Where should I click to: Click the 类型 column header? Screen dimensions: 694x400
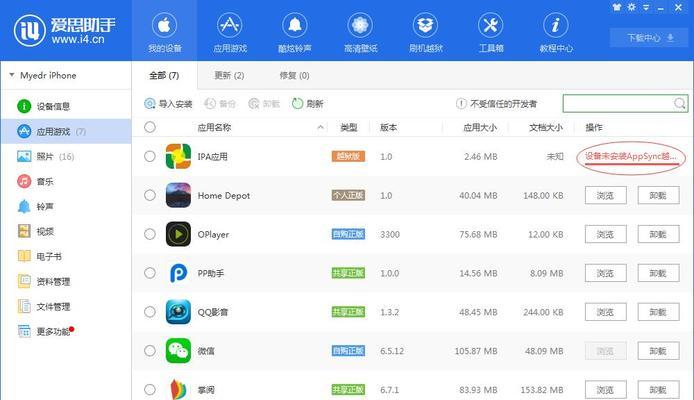tap(349, 127)
